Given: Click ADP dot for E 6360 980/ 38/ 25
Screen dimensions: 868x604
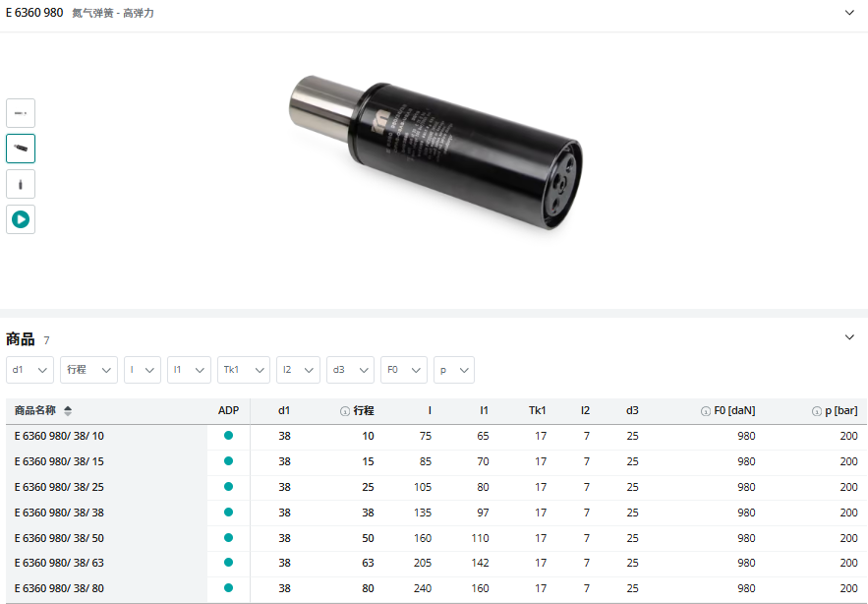Looking at the screenshot, I should click(228, 487).
